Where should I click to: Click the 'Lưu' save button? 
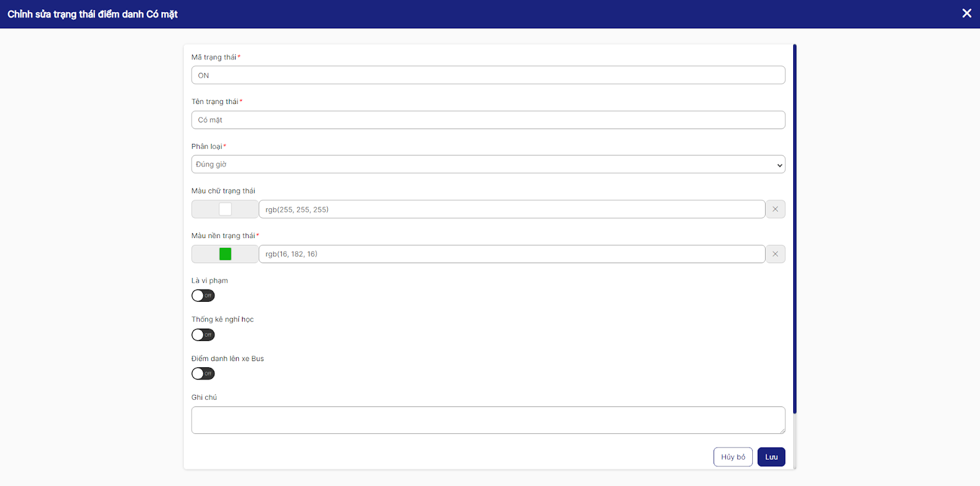click(771, 457)
